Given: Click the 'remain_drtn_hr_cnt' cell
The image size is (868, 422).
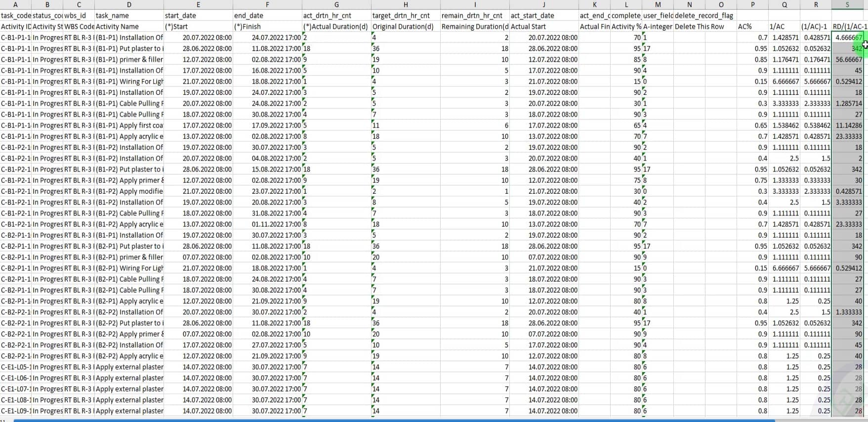Looking at the screenshot, I should (x=475, y=16).
